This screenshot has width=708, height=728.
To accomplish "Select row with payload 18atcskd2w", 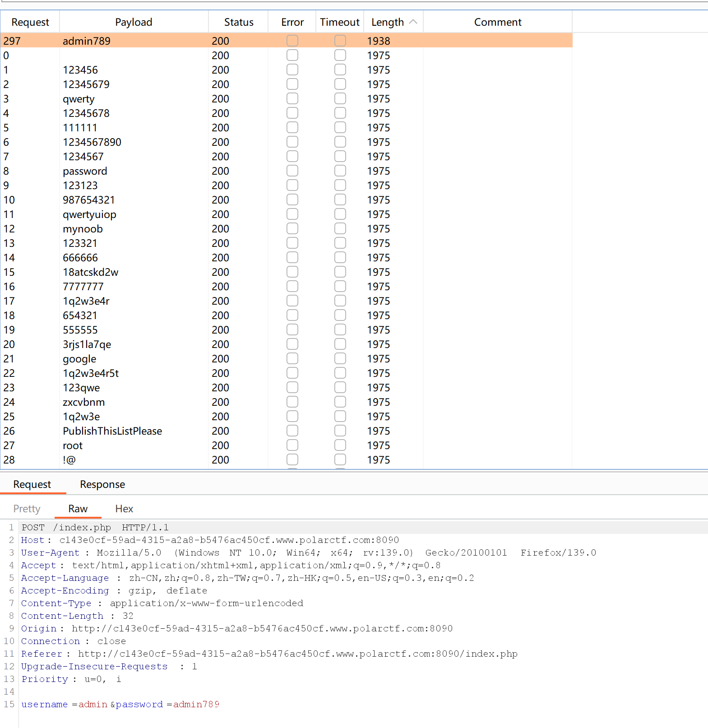I will (286, 272).
